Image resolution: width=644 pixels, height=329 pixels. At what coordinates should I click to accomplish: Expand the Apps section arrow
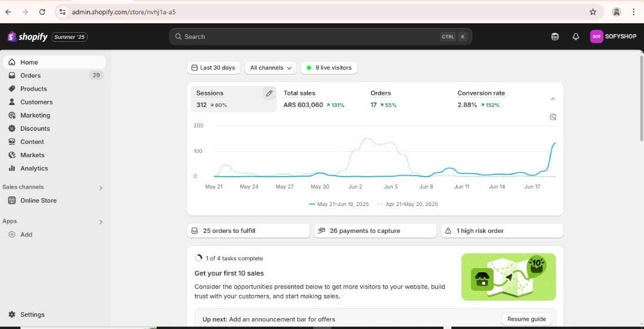(101, 222)
